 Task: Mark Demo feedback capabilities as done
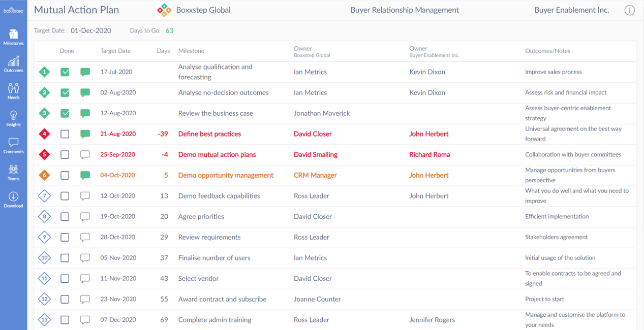65,196
